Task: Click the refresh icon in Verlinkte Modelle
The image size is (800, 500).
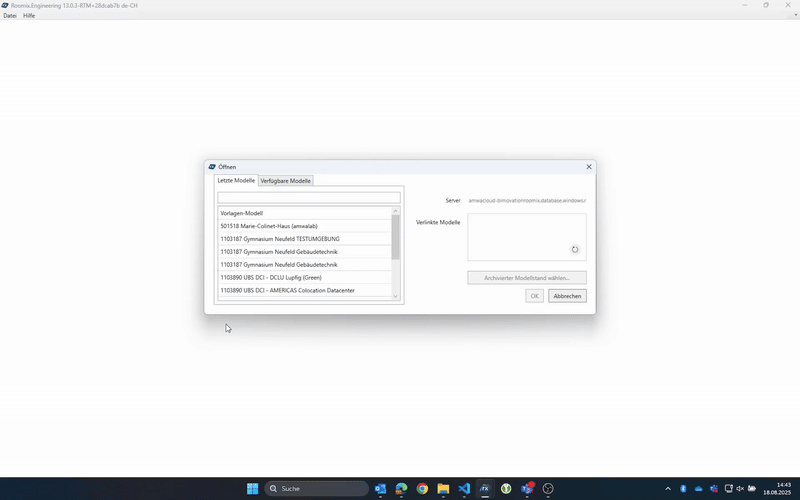Action: pyautogui.click(x=575, y=250)
